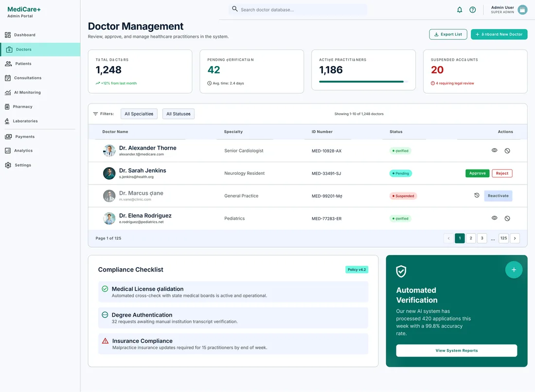Click the Pharmacy icon in sidebar

coord(7,107)
